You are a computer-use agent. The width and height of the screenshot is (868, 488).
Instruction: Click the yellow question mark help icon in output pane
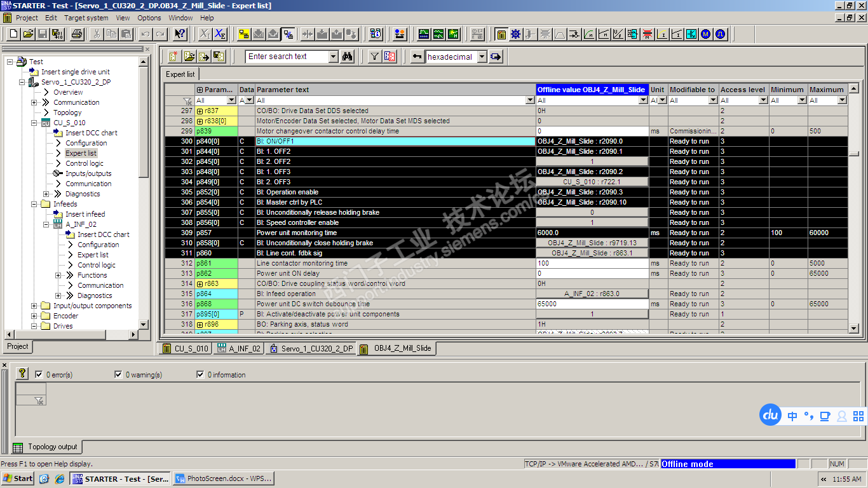[x=22, y=373]
